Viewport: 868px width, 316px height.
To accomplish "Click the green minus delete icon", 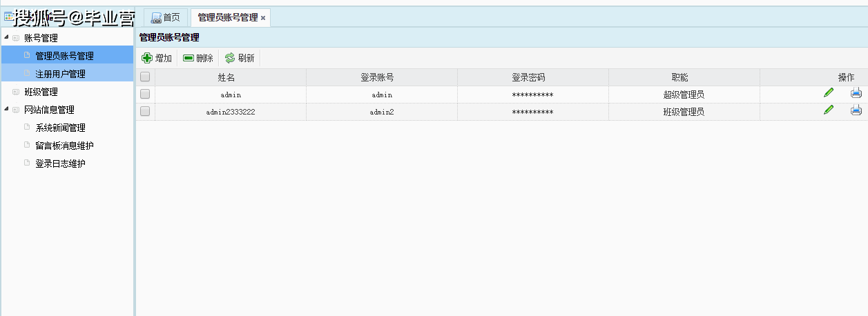I will [189, 58].
